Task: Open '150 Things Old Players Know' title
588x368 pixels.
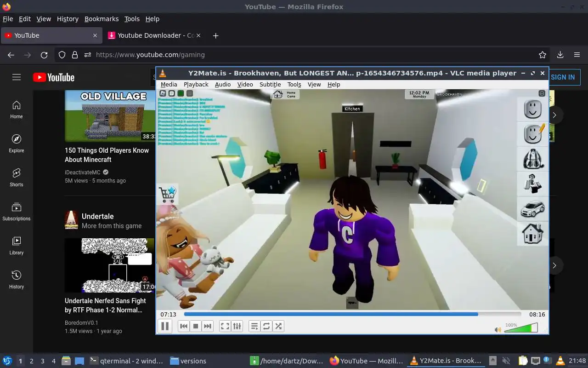Action: [x=107, y=155]
